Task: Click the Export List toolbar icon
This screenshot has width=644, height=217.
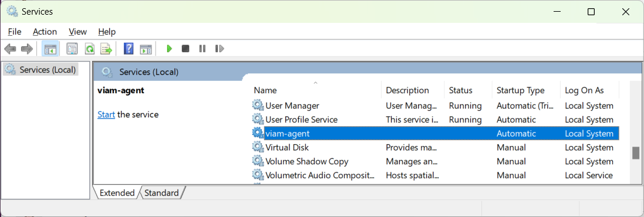Action: (x=106, y=49)
